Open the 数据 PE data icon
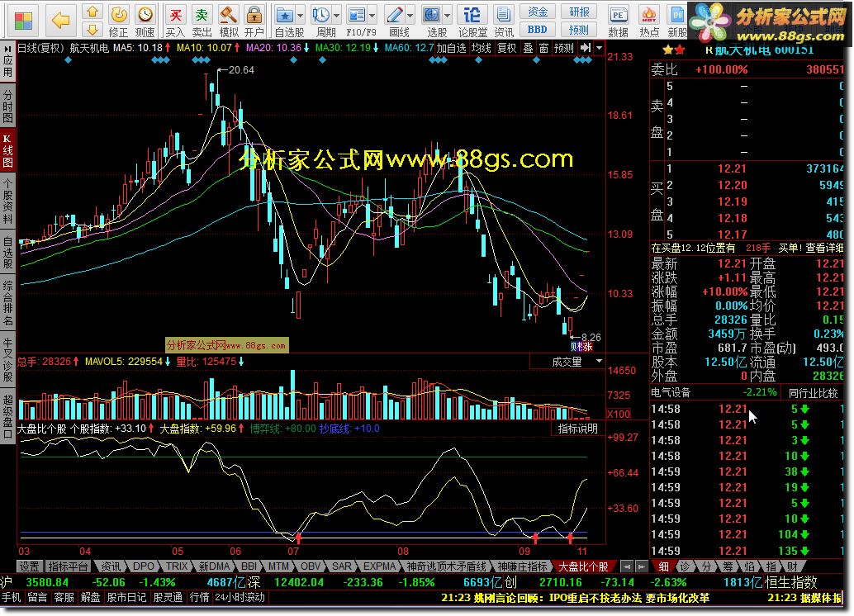The width and height of the screenshot is (854, 616). pyautogui.click(x=618, y=21)
